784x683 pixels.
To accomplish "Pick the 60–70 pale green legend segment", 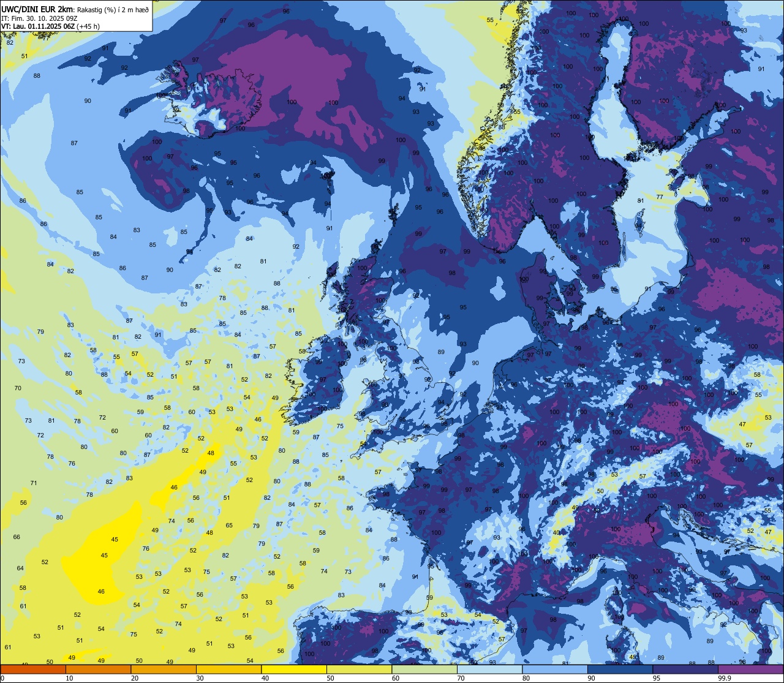I will point(424,669).
